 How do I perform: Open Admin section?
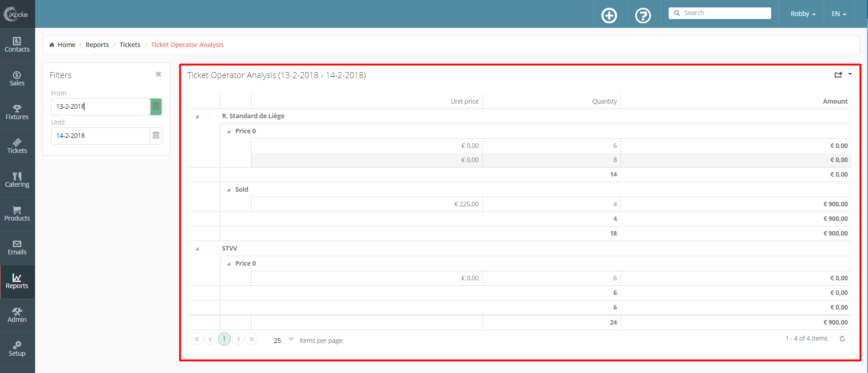pos(17,315)
